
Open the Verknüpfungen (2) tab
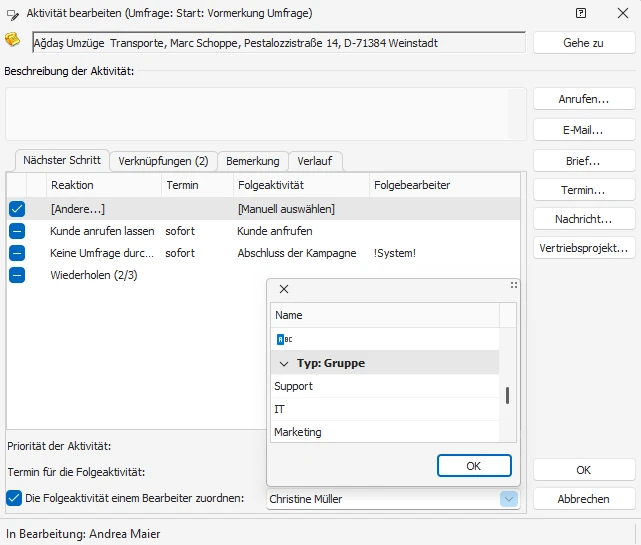pos(163,161)
